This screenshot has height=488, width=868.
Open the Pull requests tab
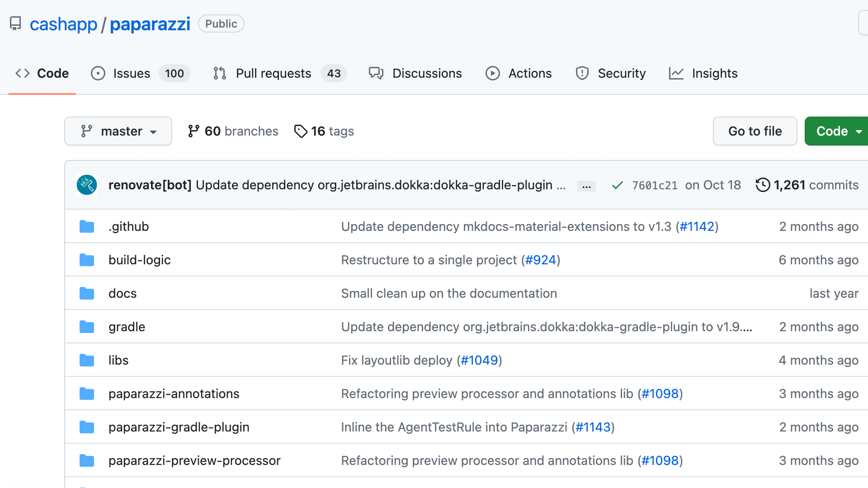273,73
